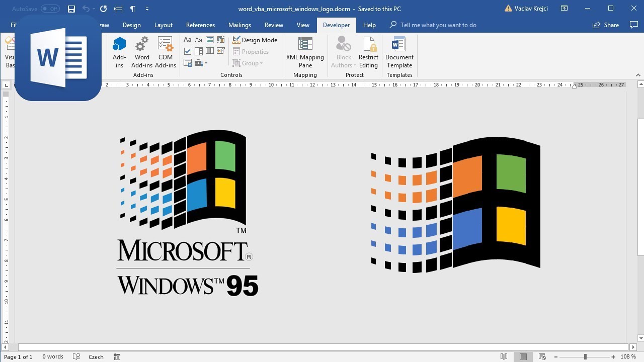Open the Undo history dropdown arrow
This screenshot has width=644, height=362.
94,9
